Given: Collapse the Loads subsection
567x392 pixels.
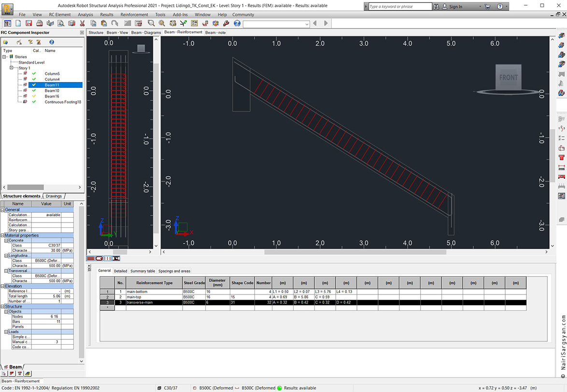Looking at the screenshot, I should pyautogui.click(x=6, y=332).
